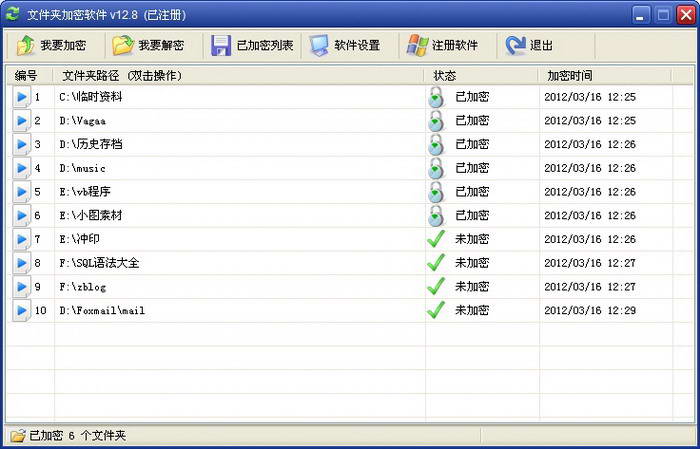Viewport: 700px width, 449px height.
Task: Click the green checkmark for D:\Foxmail\mail
Action: (436, 310)
